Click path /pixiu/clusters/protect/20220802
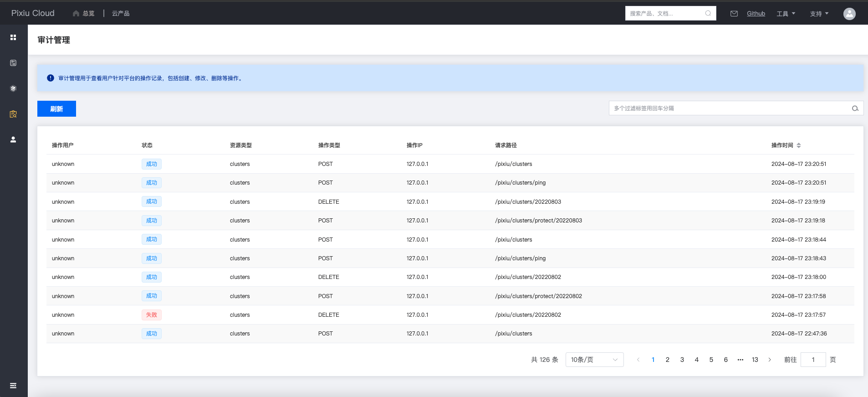The image size is (868, 397). click(538, 296)
